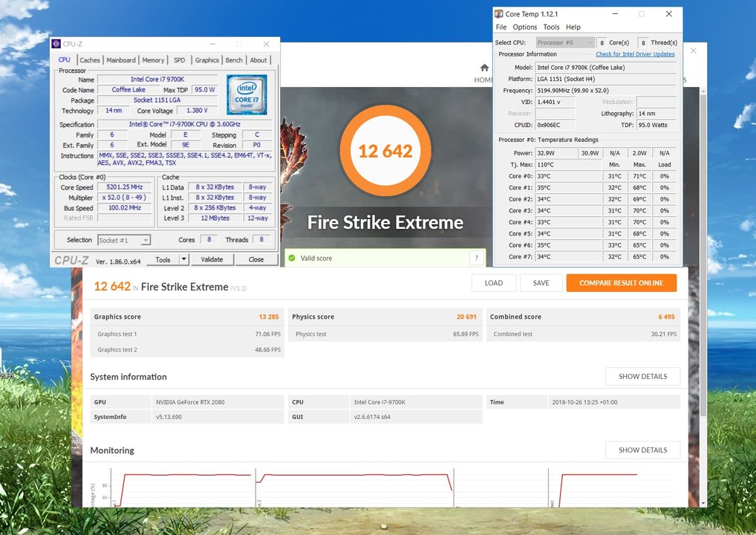Screen dimensions: 756x535
Task: Click the Close button in CPU-Z
Action: pyautogui.click(x=256, y=259)
